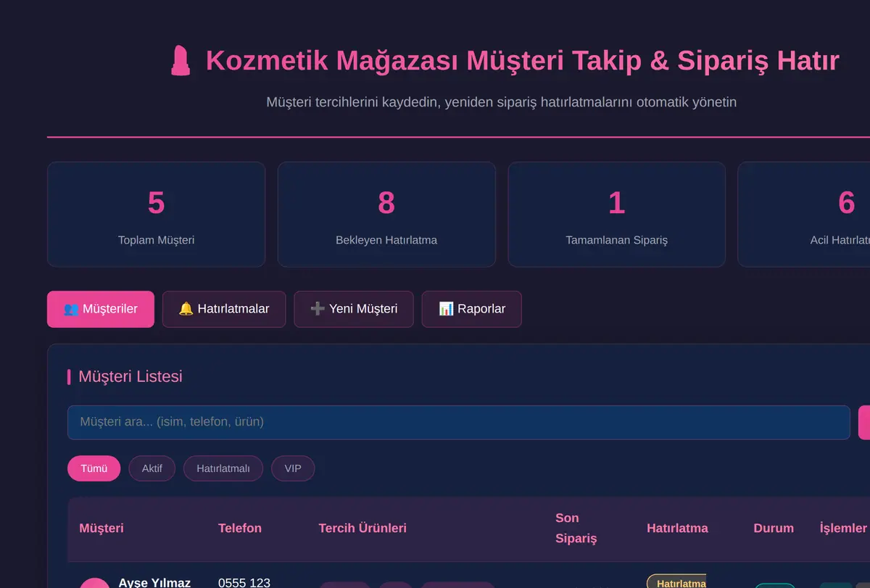Click the 0555 123 phone number

[244, 582]
